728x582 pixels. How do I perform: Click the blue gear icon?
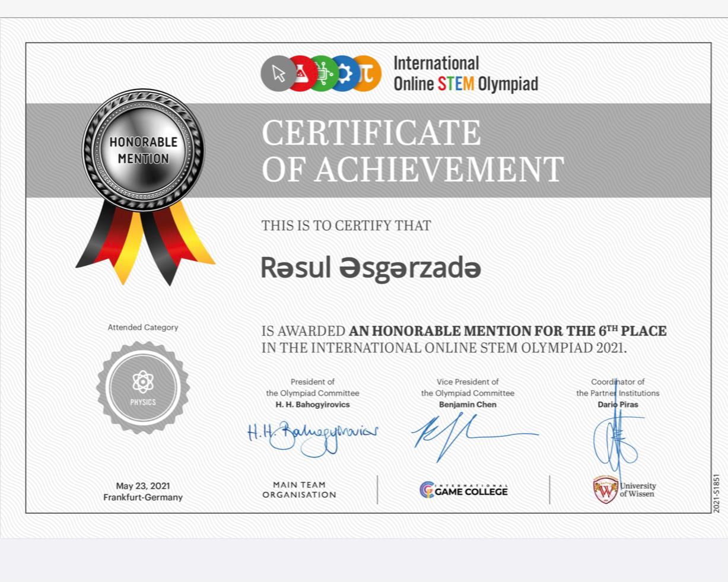(x=345, y=74)
